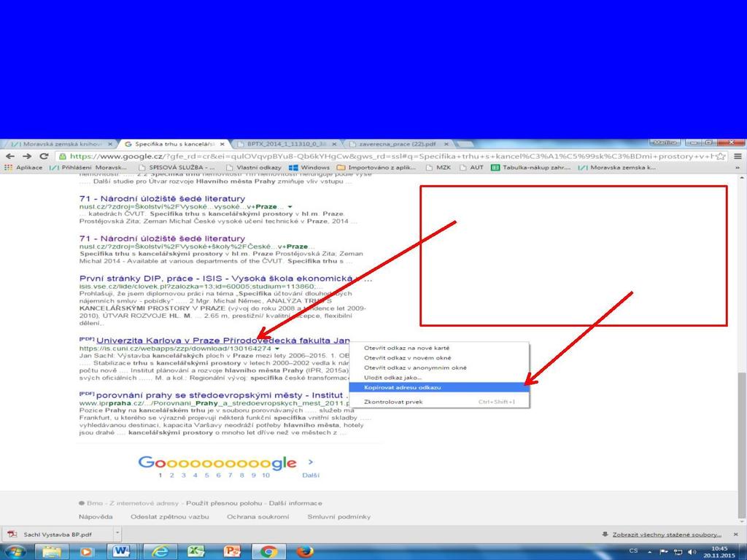Close the Specifika trhu s kancelářs tab
Viewport: 747px width, 560px height.
[222, 144]
